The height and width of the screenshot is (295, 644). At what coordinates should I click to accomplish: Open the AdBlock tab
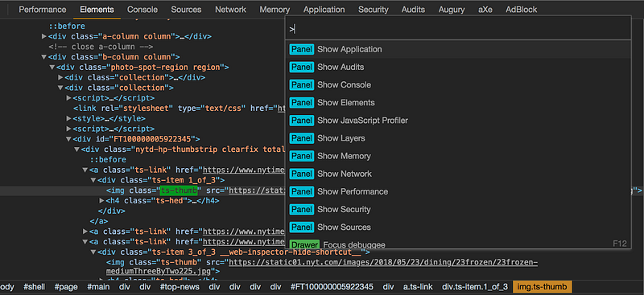[521, 10]
